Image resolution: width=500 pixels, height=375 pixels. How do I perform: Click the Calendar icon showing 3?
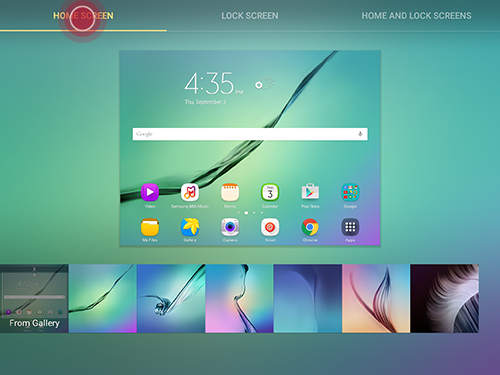tap(270, 192)
